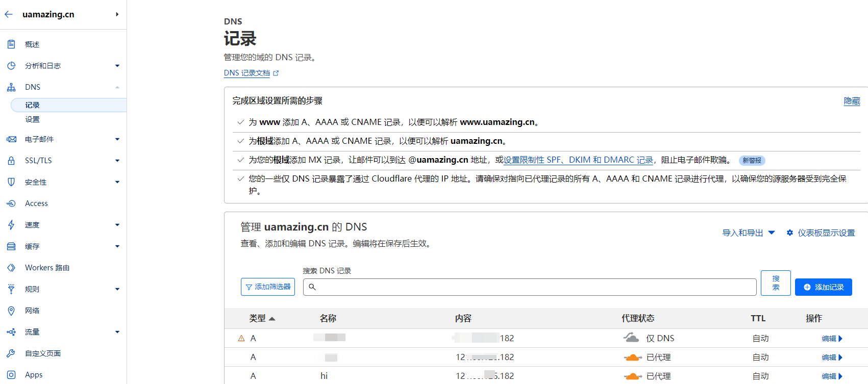Screen dimensions: 868x384
Task: Click the Workers 路由 diamond icon
Action: point(11,268)
